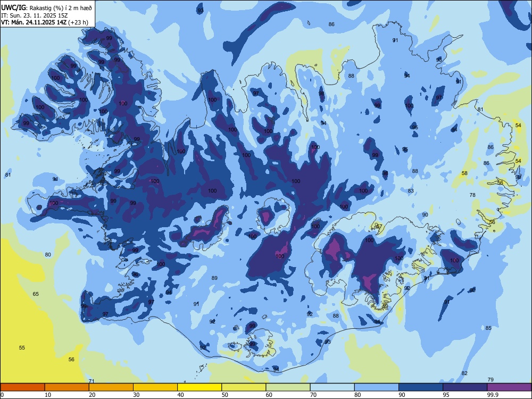Click the bright yellow 40–50 legend swatch
Image resolution: width=532 pixels, height=399 pixels.
click(x=199, y=387)
